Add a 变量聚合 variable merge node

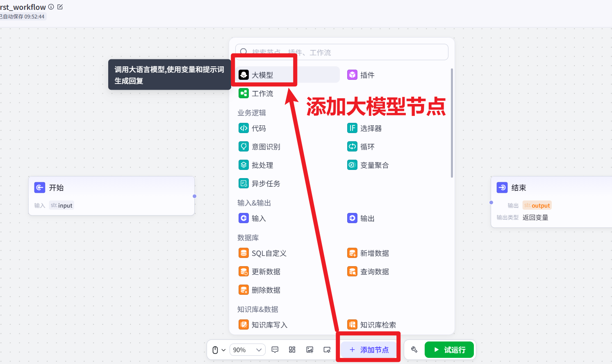click(368, 165)
